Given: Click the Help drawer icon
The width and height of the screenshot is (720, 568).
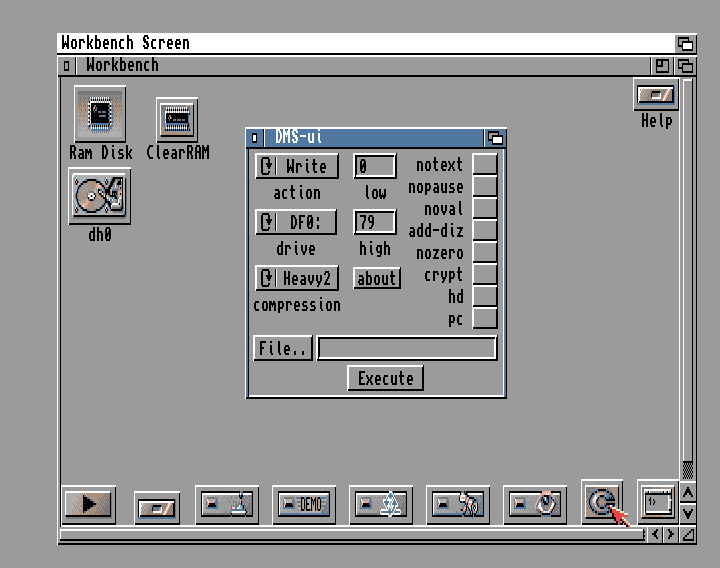Looking at the screenshot, I should point(656,96).
